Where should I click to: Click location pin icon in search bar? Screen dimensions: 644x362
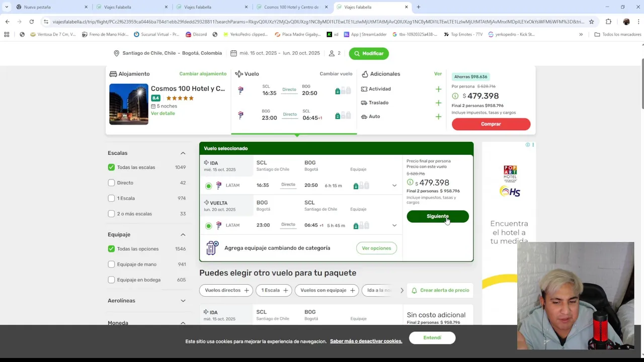tap(116, 53)
